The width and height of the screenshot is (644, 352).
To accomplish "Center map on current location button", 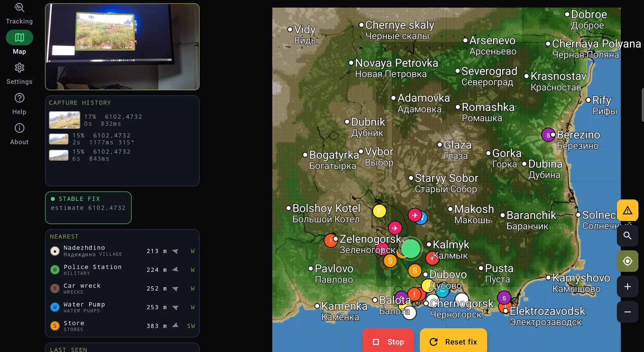I will pos(627,261).
